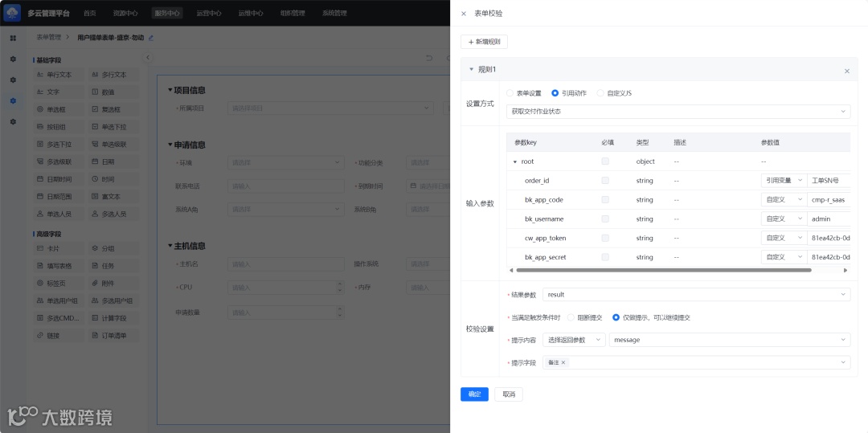Viewport: 868px width, 433px height.
Task: Open the 引用变量 dropdown for order_id
Action: 784,180
